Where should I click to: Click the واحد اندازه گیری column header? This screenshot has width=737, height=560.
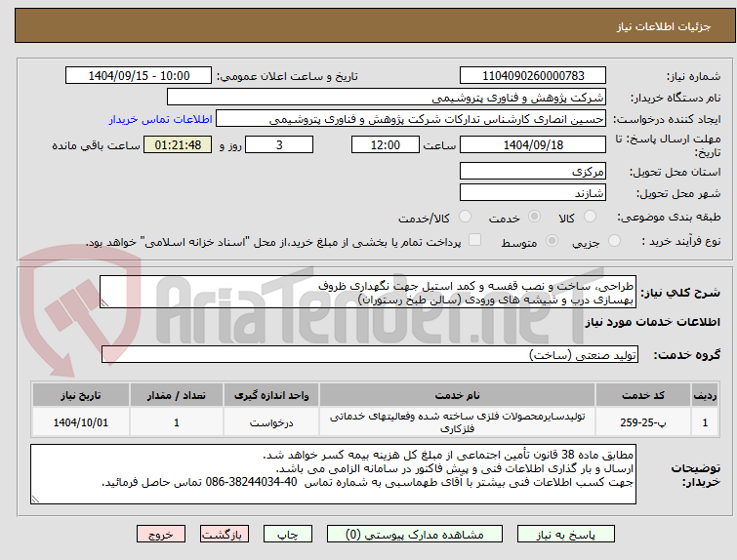(271, 395)
